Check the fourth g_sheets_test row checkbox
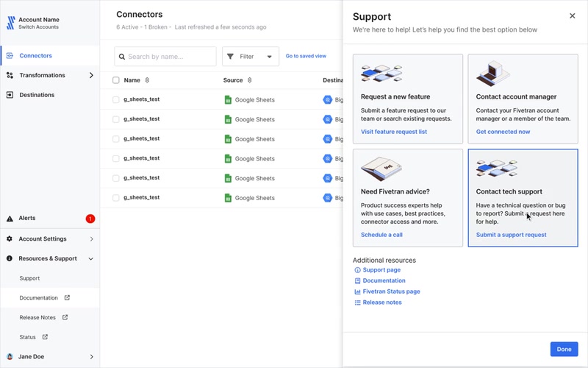Viewport: 588px width, 368px height. coord(116,158)
